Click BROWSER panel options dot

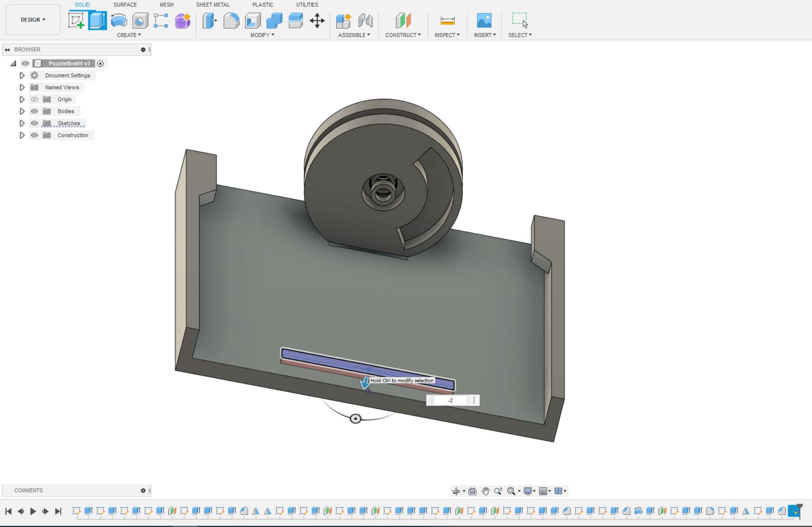pos(143,50)
